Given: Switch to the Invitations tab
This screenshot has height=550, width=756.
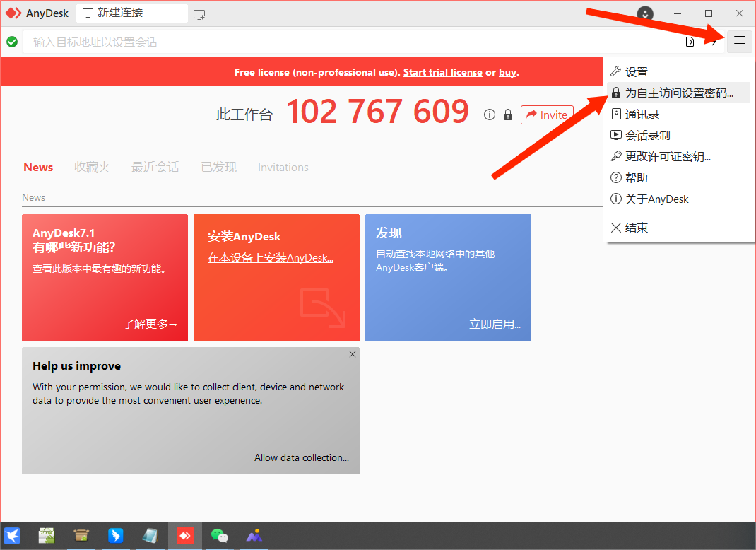Looking at the screenshot, I should (283, 167).
